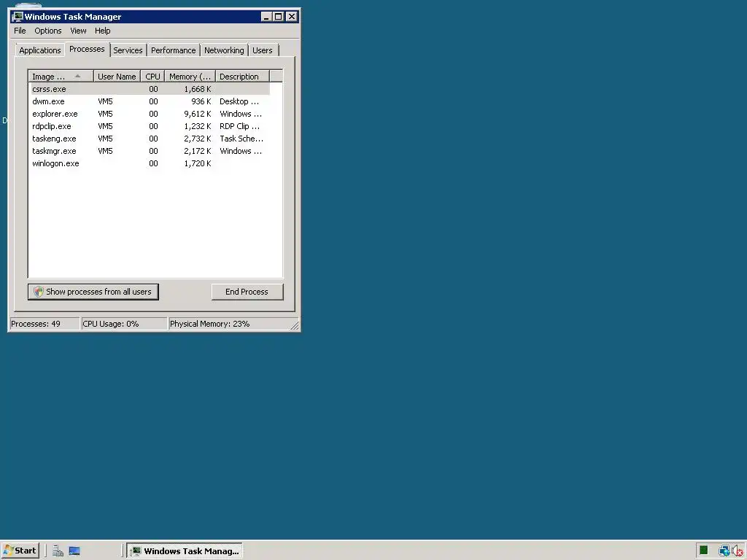Viewport: 747px width, 560px height.
Task: Close the Task Manager window
Action: (292, 17)
